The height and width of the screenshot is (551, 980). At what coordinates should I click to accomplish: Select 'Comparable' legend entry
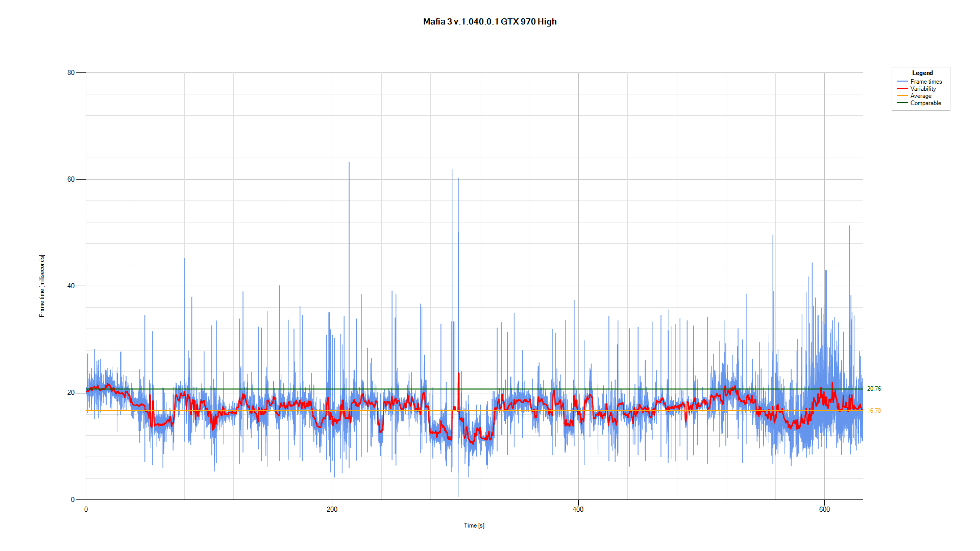tap(925, 103)
